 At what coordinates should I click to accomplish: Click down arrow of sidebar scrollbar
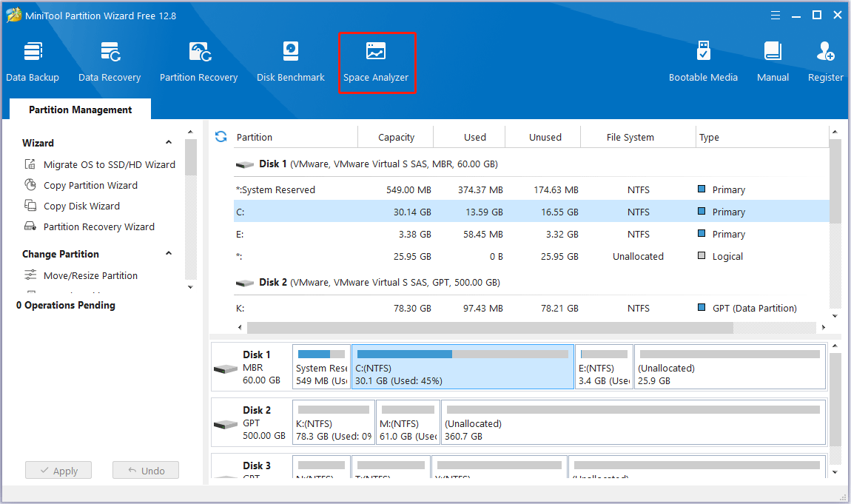(190, 287)
